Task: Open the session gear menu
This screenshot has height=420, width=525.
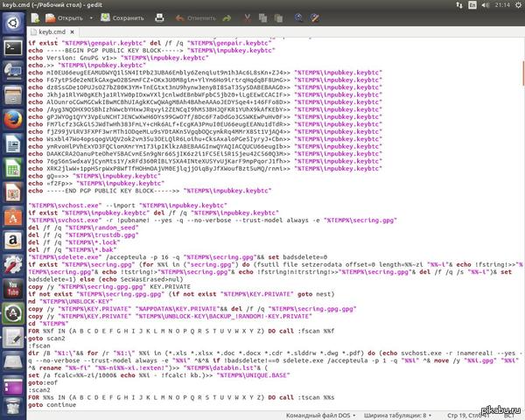Action: 519,5
